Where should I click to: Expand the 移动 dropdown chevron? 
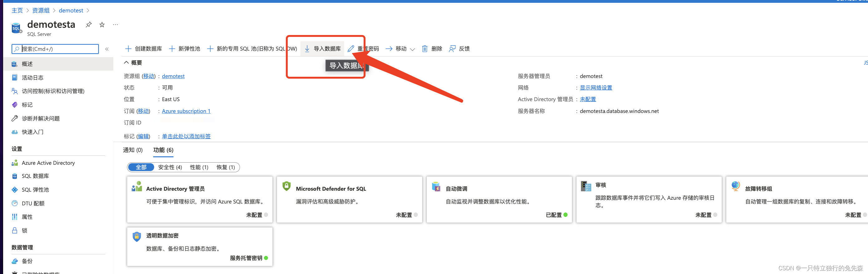point(412,49)
